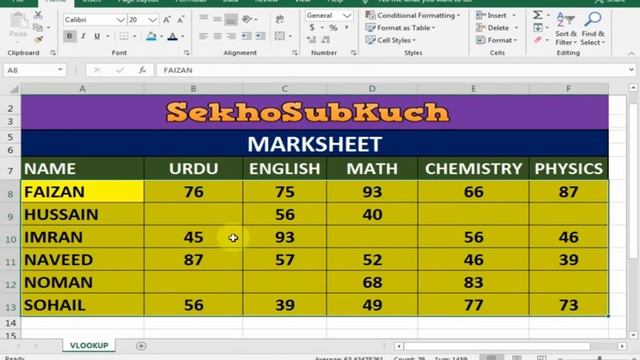Click the confirm checkmark in formula bar
This screenshot has width=640, height=360.
tap(120, 70)
